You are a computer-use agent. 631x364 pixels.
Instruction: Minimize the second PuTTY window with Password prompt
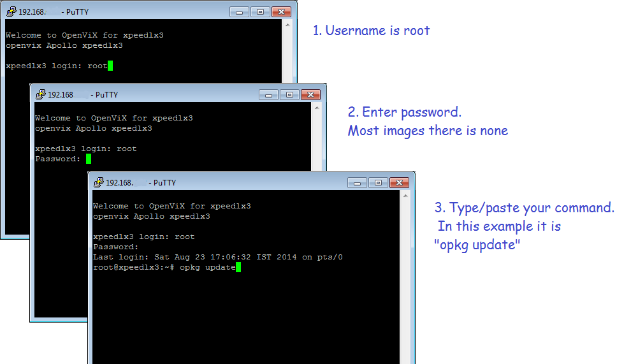coord(268,95)
